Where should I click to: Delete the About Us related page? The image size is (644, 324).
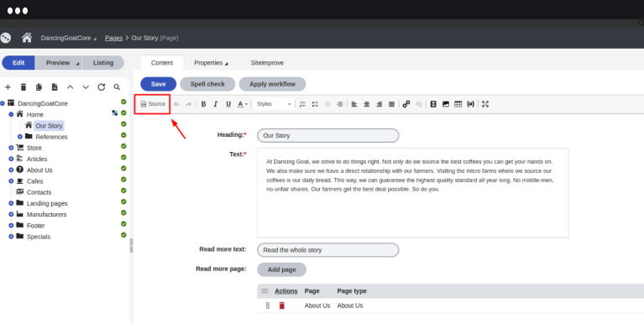coord(282,306)
